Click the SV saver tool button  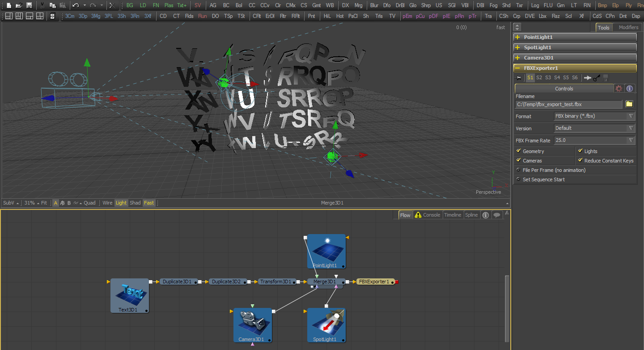click(198, 5)
